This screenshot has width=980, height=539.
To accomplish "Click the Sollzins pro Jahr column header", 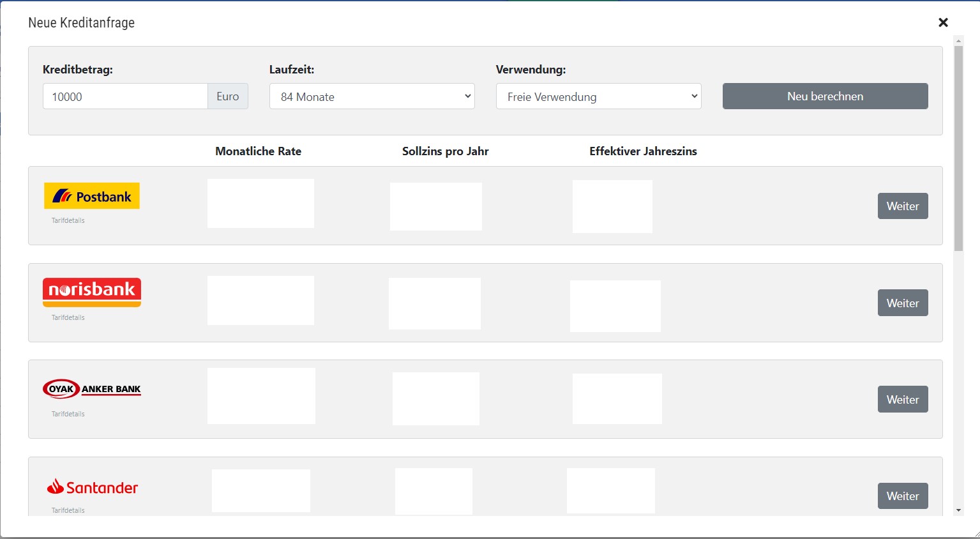I will 446,151.
